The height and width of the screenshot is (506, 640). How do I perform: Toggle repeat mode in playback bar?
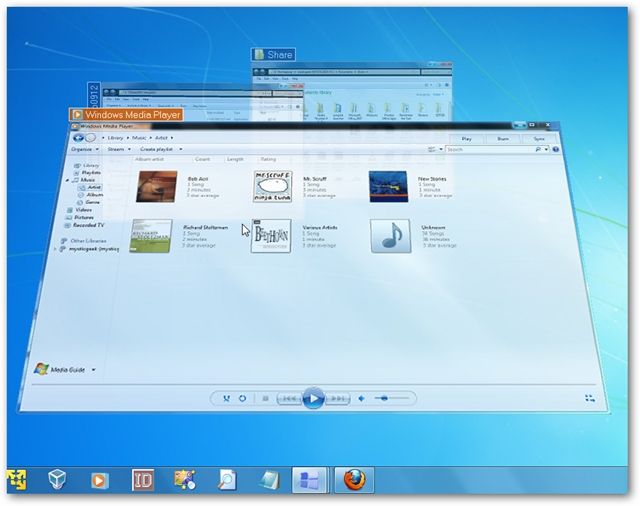pos(242,398)
